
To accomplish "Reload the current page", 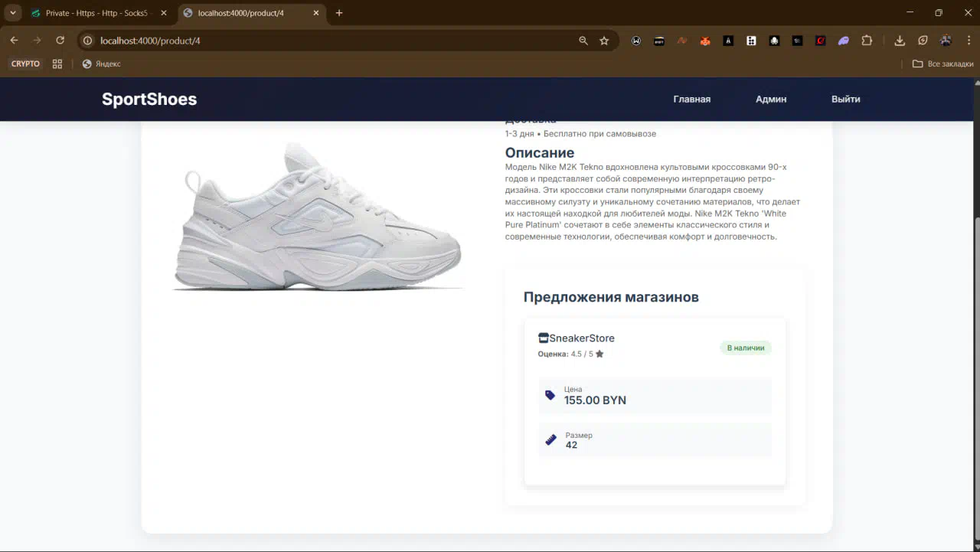I will pos(60,41).
